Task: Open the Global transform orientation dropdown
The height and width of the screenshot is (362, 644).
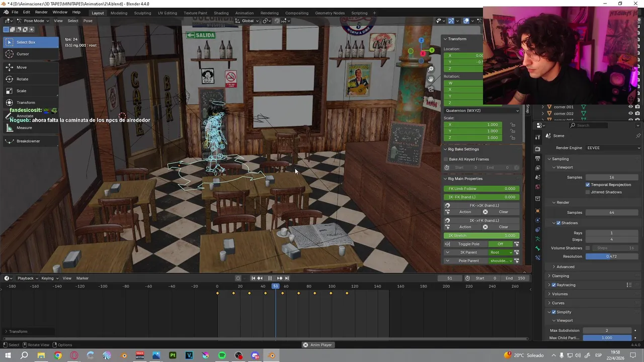Action: (247, 21)
